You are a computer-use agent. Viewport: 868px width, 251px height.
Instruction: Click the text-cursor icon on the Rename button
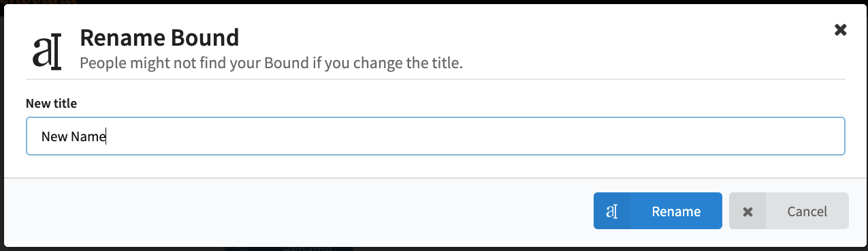coord(611,211)
